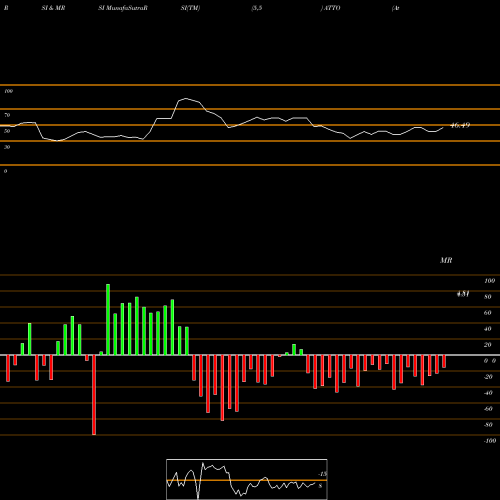Viewport: 500px width, 500px height.
Task: Open the mini chart thumbnail at bottom
Action: pyautogui.click(x=247, y=479)
